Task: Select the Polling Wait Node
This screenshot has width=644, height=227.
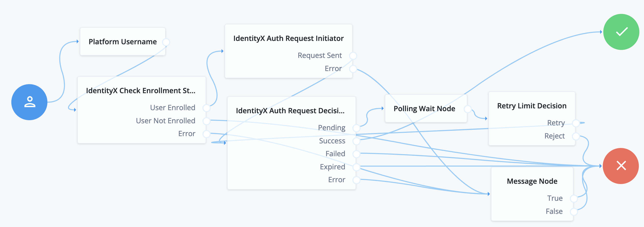Action: (x=424, y=109)
